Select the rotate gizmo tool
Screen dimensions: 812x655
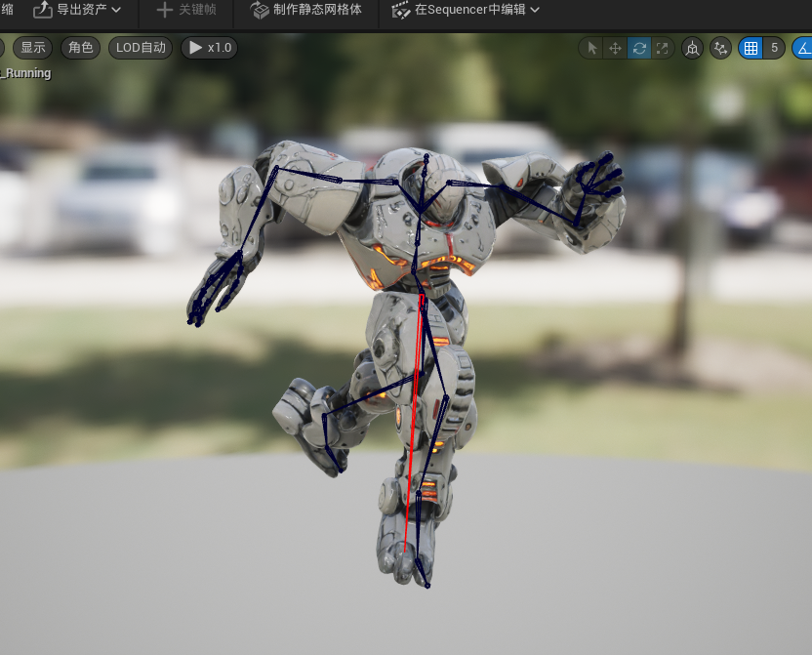coord(639,48)
